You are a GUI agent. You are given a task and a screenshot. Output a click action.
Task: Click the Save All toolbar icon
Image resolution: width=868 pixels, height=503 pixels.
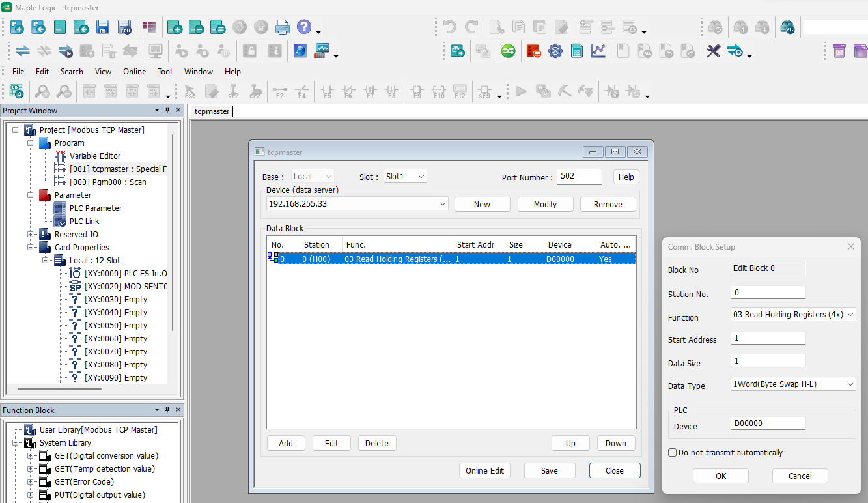(x=124, y=27)
